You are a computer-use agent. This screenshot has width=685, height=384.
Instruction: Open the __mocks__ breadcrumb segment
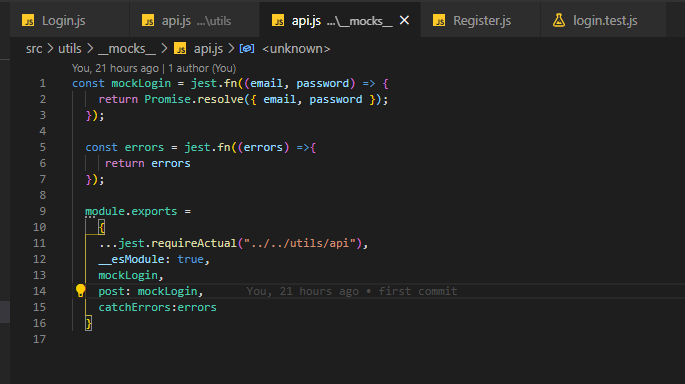[127, 48]
